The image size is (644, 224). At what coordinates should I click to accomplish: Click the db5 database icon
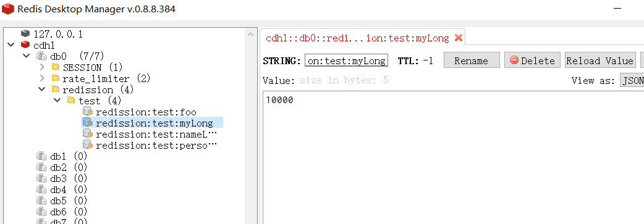[x=41, y=200]
